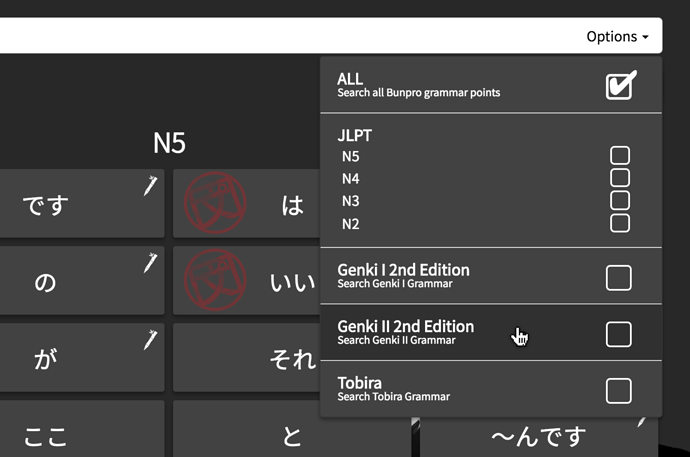Screen dimensions: 690x457
Task: Open the いい grammar point
Action: (246, 280)
